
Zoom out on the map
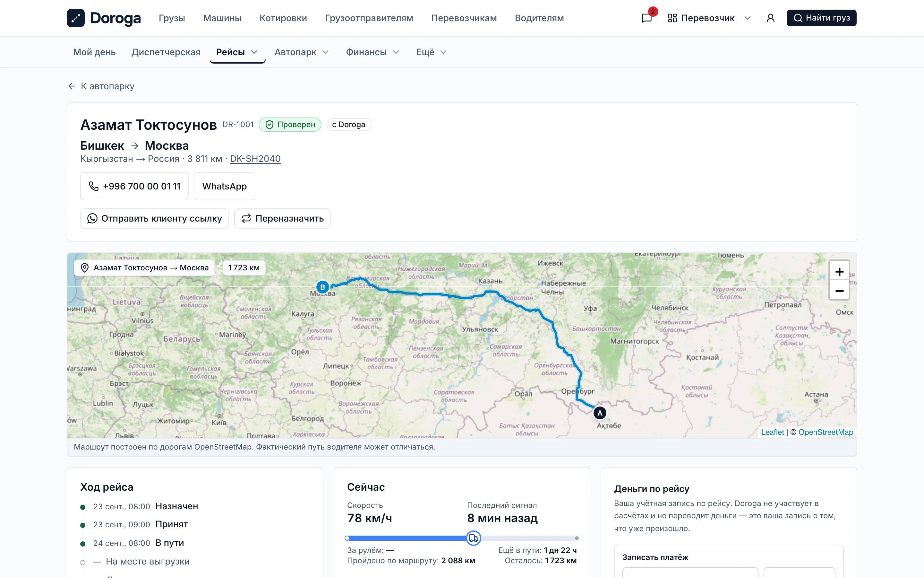point(839,291)
